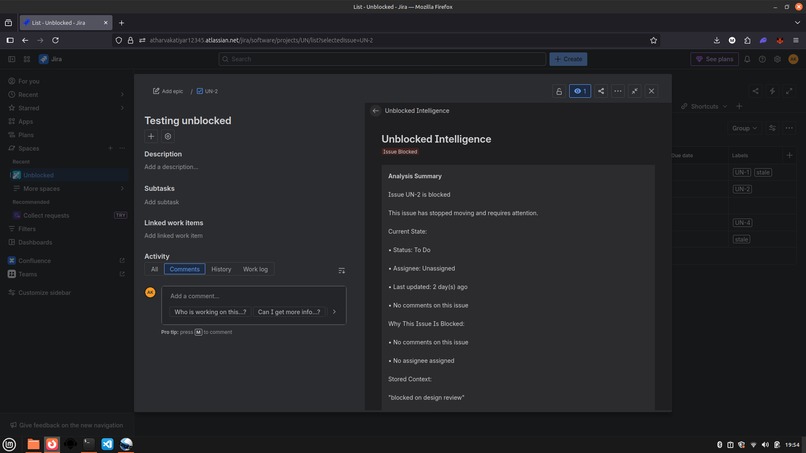806x453 pixels.
Task: Toggle the Jira sidebar collapse icon
Action: point(12,59)
